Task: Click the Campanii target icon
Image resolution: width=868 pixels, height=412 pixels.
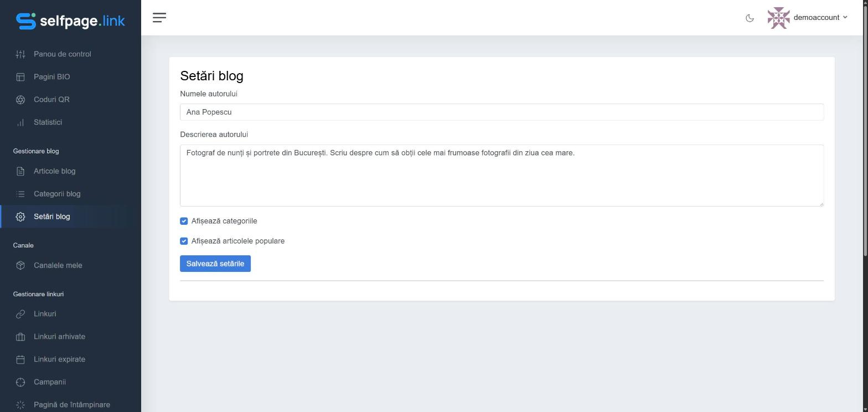Action: coord(20,382)
